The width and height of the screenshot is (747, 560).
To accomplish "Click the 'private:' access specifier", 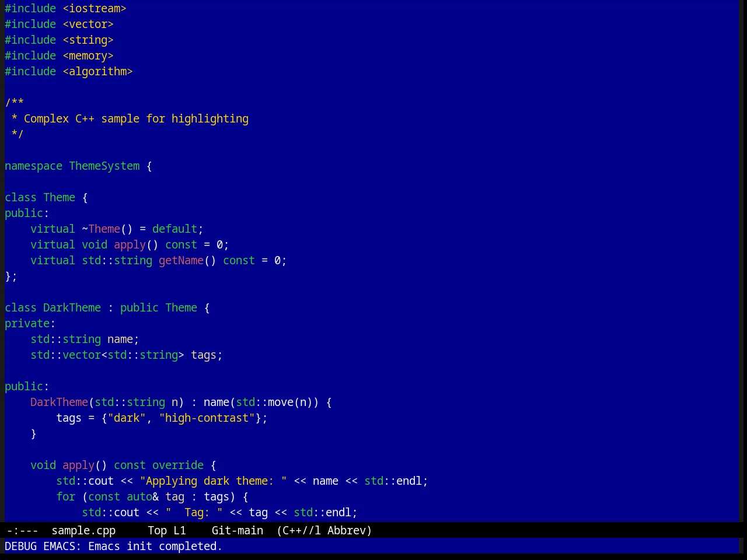I will pos(30,323).
